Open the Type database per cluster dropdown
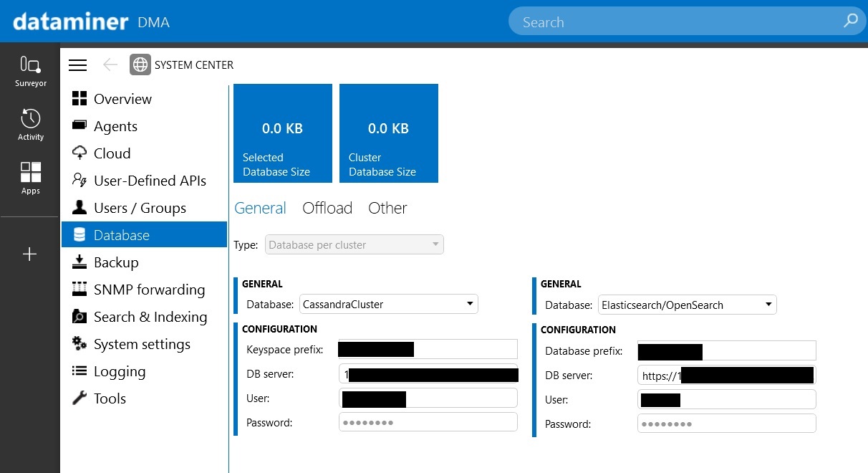The height and width of the screenshot is (473, 868). click(355, 244)
